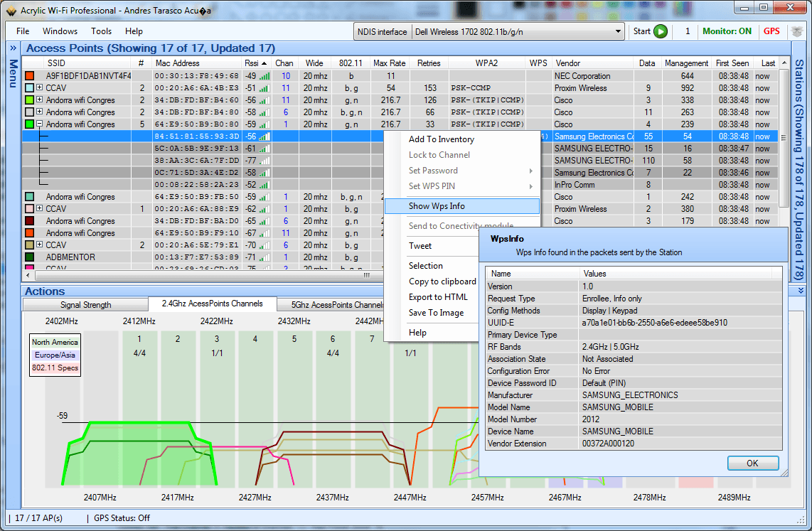Viewport: 812px width, 531px height.
Task: Select Show Wps Info menu entry
Action: click(x=462, y=206)
